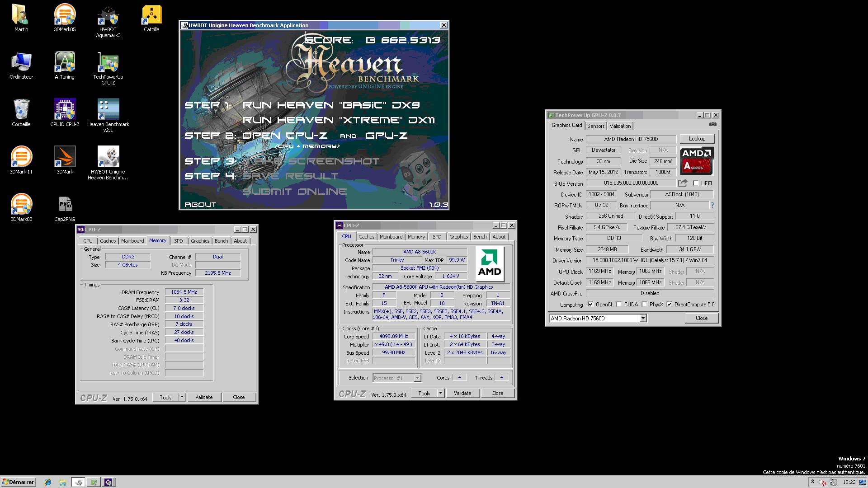Click Run Heaven "Basic" DX9 in HWBOT app
The width and height of the screenshot is (868, 488).
point(331,105)
